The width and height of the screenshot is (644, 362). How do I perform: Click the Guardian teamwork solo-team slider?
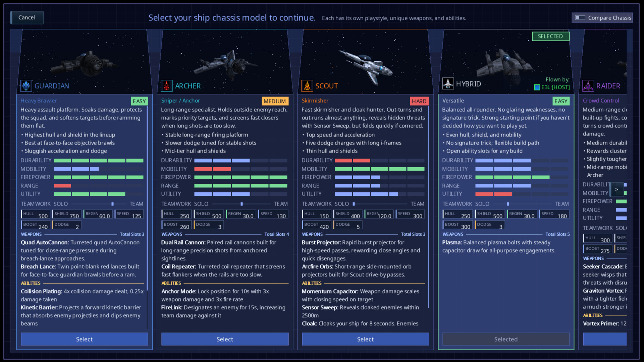99,204
